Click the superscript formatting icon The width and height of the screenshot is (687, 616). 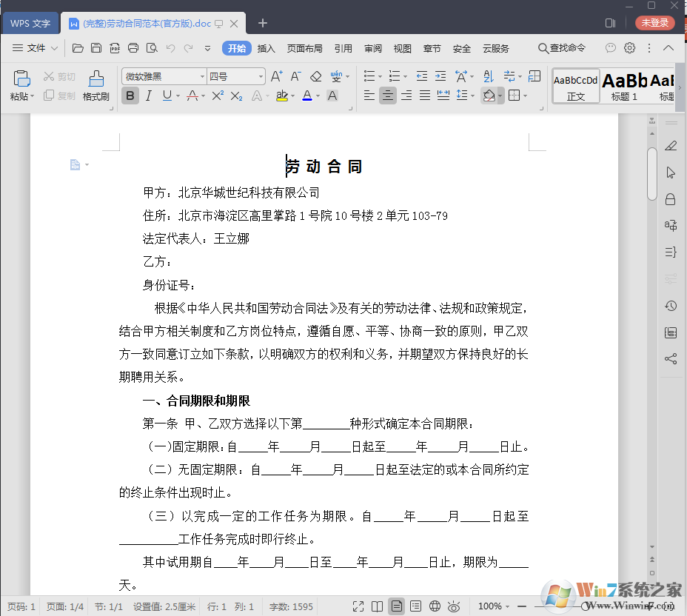coord(218,95)
